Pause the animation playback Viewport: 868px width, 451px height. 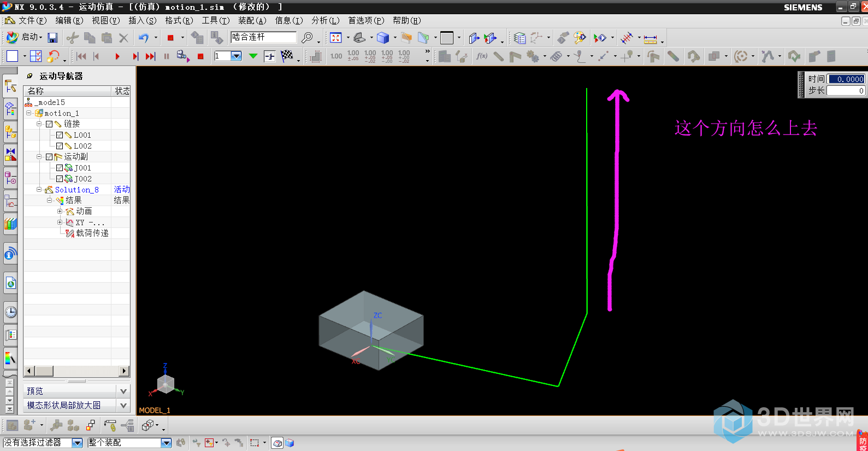[x=167, y=56]
